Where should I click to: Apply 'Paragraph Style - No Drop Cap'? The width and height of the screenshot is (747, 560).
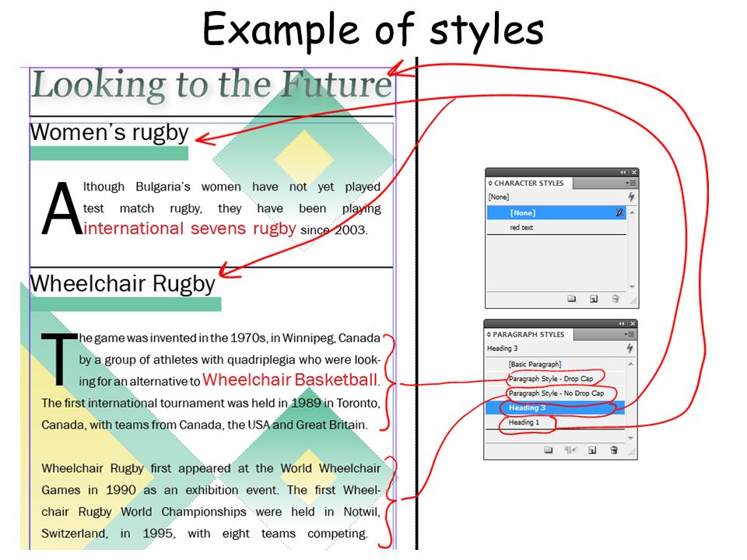tap(555, 394)
